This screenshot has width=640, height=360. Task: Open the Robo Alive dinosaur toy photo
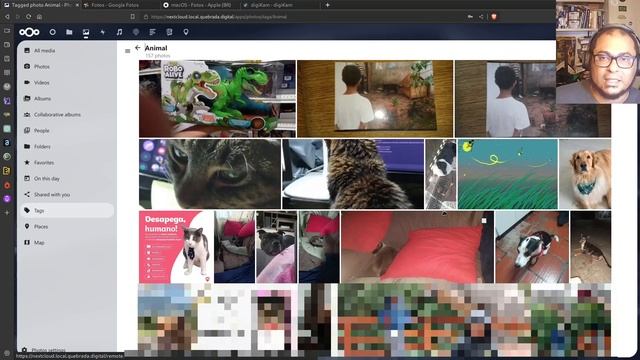217,99
